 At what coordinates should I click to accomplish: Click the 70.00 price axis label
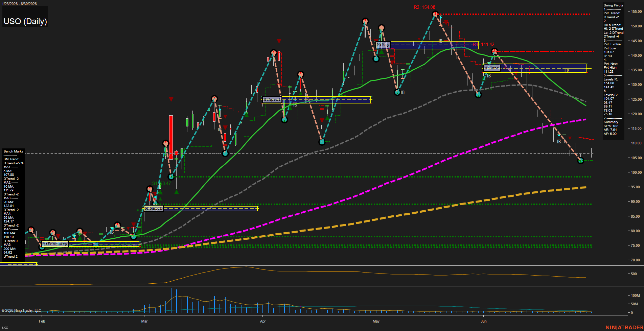pos(635,260)
